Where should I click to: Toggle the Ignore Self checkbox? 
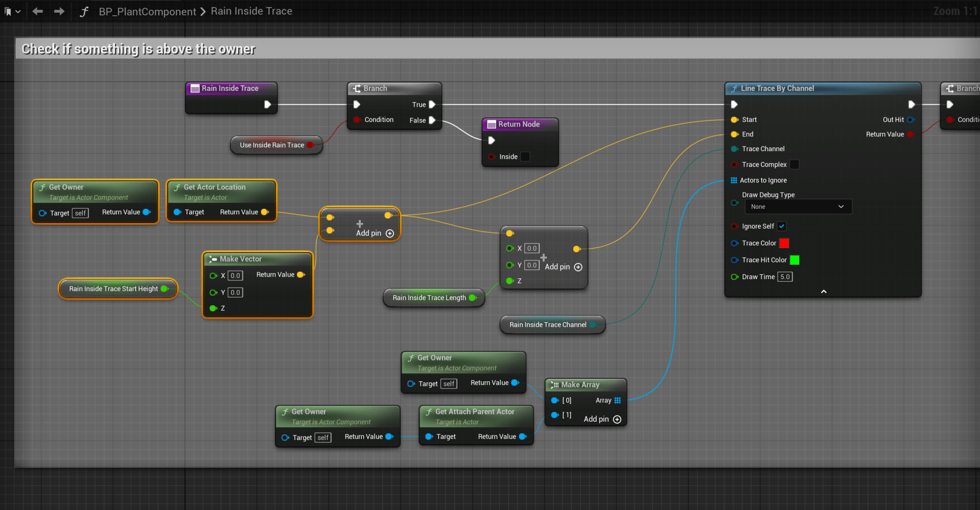[782, 226]
